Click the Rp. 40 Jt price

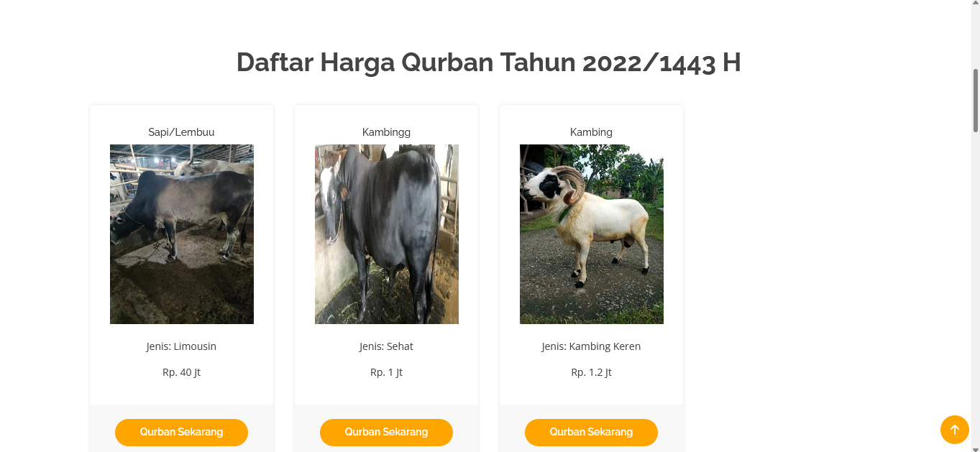(181, 372)
